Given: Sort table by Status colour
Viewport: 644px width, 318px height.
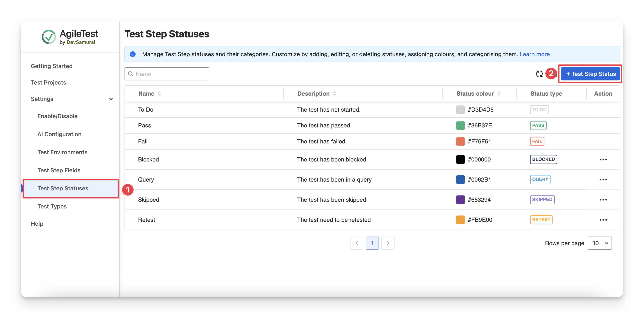Looking at the screenshot, I should pos(499,94).
